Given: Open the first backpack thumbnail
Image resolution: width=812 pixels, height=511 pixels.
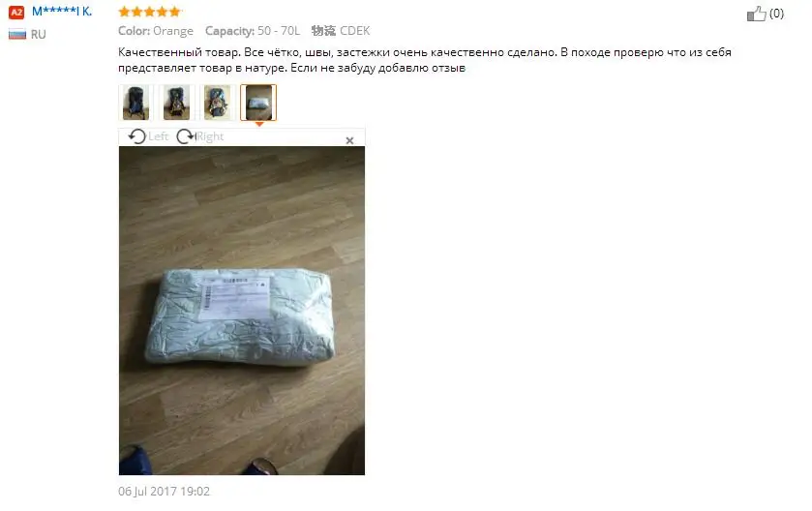Looking at the screenshot, I should tap(135, 103).
